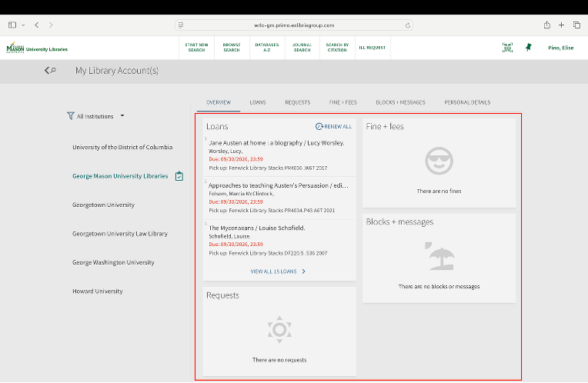This screenshot has width=588, height=383.
Task: Select George Washington University institution
Action: pyautogui.click(x=113, y=262)
